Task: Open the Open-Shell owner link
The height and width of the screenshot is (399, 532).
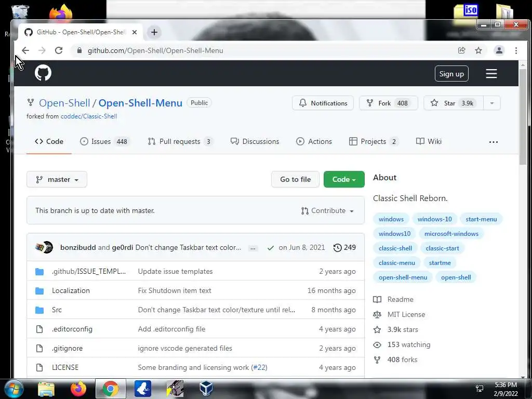Action: (64, 103)
